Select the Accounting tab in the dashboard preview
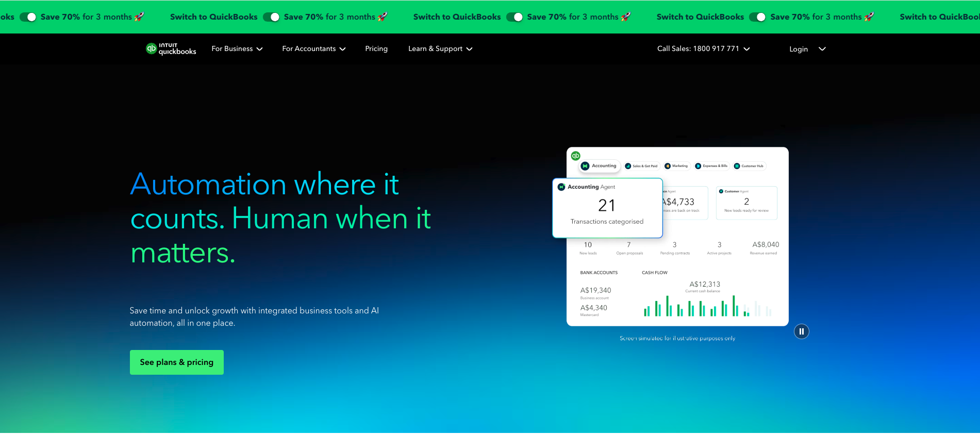The image size is (980, 434). click(x=599, y=166)
